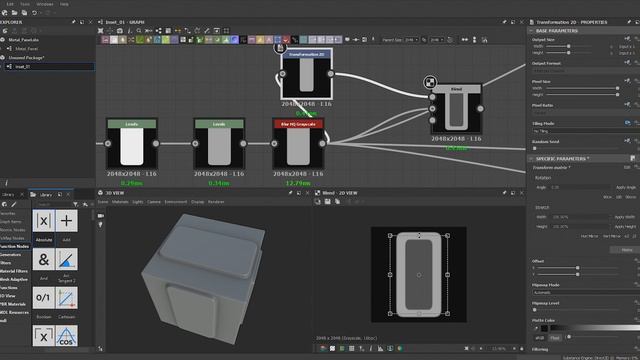Viewport: 640px width, 360px height.
Task: Click the Mipmap Level slider handle
Action: pos(535,310)
